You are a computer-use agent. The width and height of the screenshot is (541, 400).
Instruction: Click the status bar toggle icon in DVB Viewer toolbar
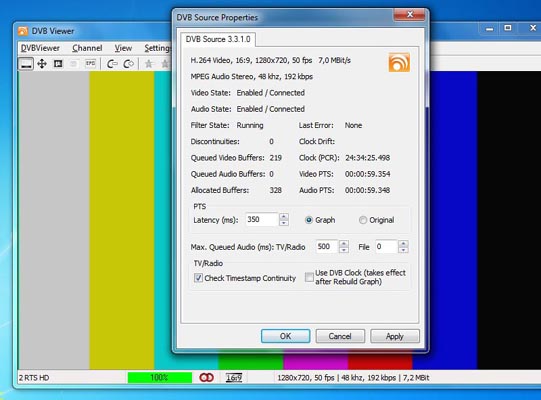click(26, 64)
